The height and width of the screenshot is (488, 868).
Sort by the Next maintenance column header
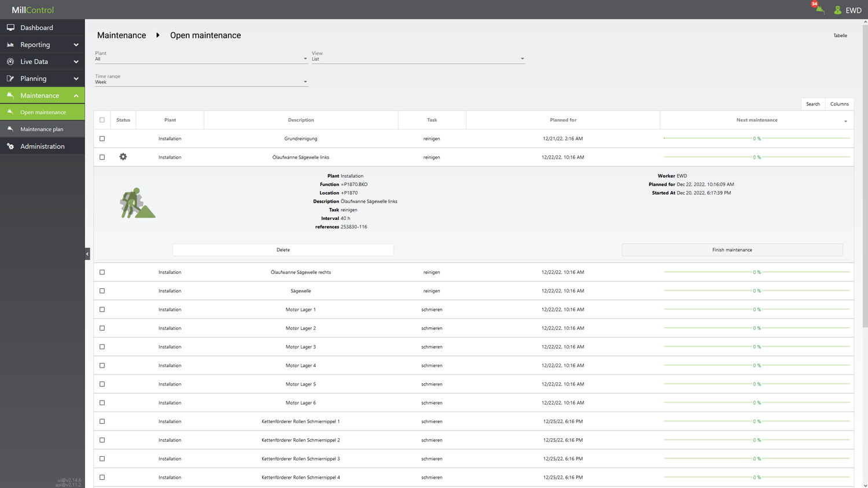[x=756, y=120]
